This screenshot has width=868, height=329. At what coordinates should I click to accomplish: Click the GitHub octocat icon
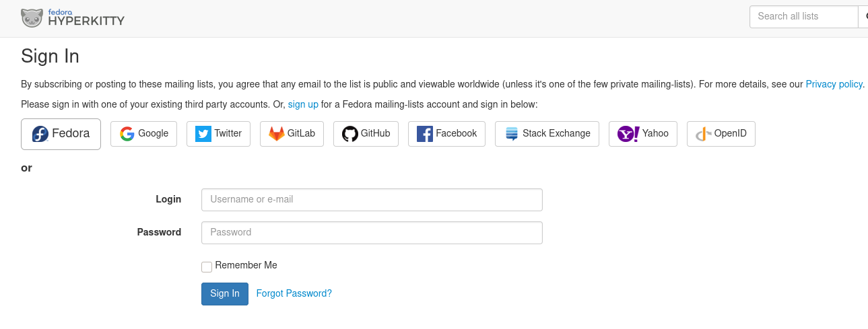[x=350, y=134]
